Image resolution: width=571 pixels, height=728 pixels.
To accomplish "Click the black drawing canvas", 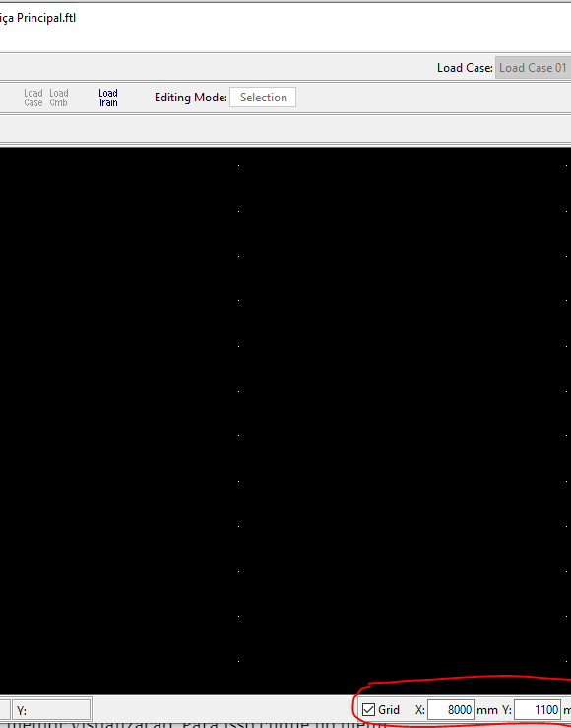I will coord(285,421).
